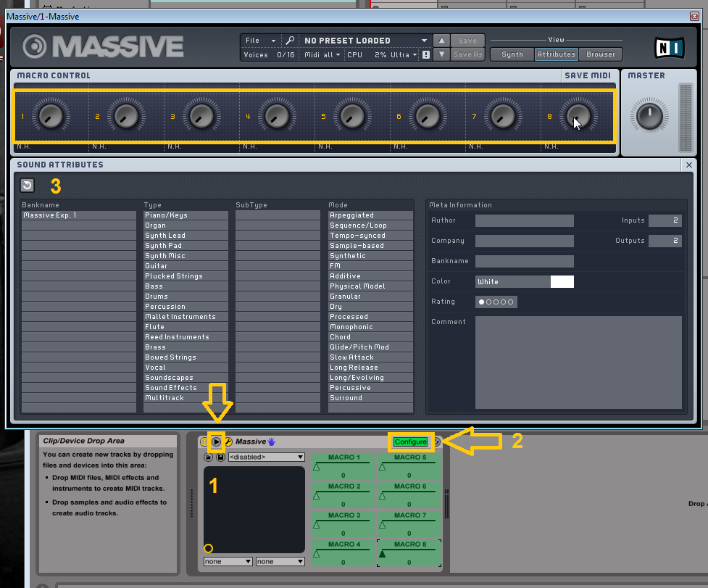Close the Sound Attributes panel
The height and width of the screenshot is (588, 708).
point(689,165)
